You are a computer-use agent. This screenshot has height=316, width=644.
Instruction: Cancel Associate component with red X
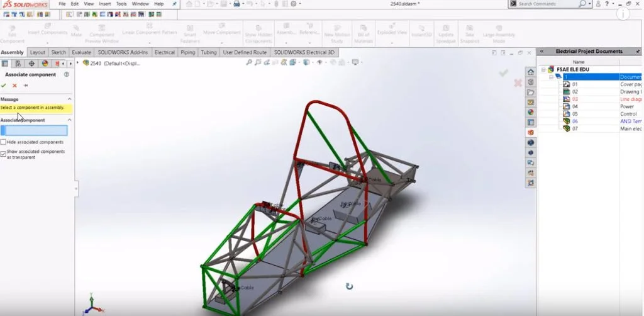point(14,86)
